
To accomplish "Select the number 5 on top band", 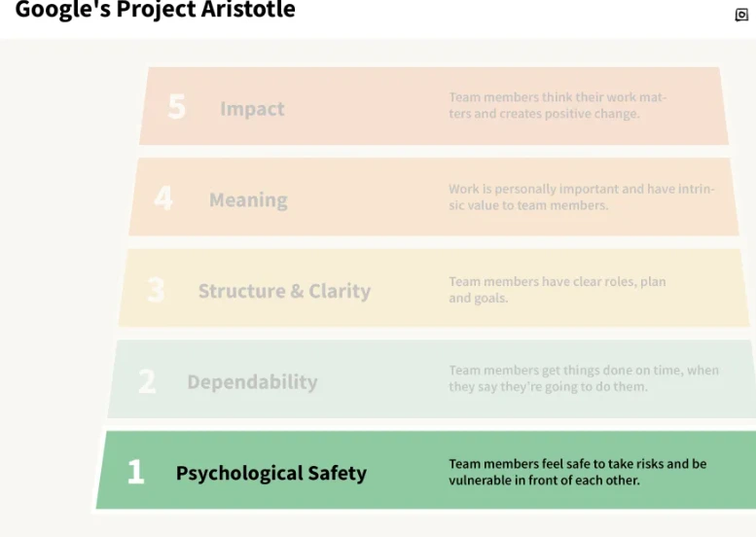I will click(176, 107).
